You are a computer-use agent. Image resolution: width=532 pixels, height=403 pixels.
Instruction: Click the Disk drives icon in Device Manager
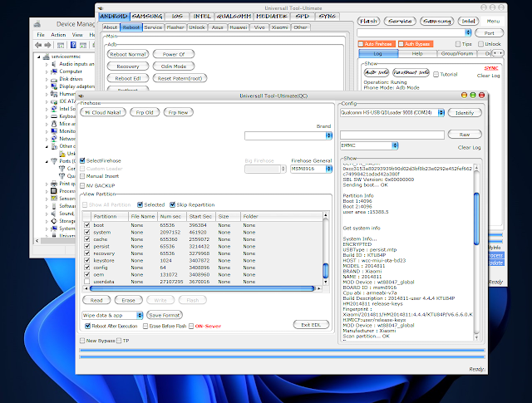point(53,79)
